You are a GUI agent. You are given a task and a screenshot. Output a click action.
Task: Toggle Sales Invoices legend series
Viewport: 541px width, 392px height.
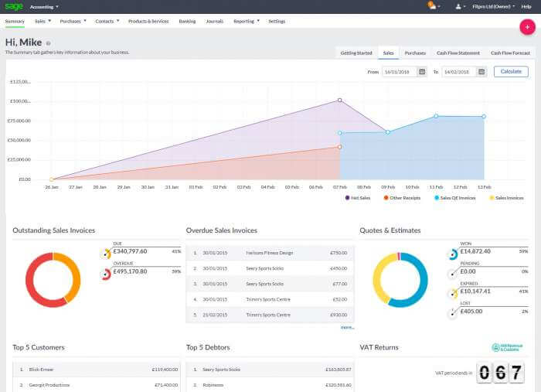[x=506, y=198]
